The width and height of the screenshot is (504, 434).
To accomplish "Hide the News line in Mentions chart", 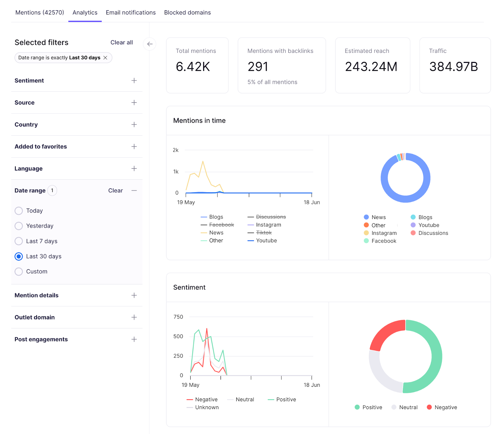I will click(x=216, y=233).
